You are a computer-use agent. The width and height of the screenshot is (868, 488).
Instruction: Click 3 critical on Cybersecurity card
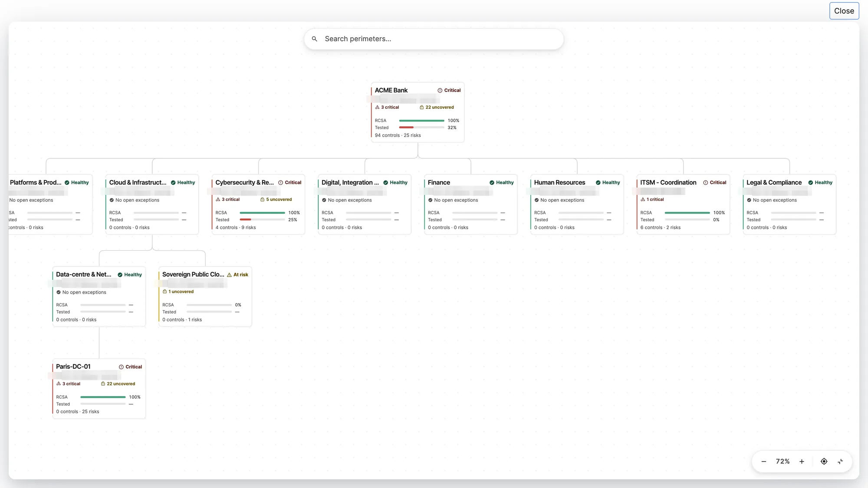(x=228, y=200)
